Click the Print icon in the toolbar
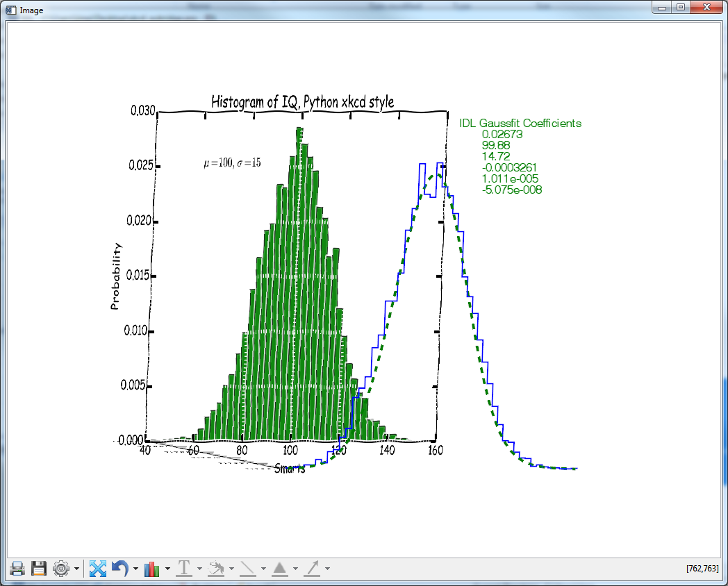The image size is (728, 586). pos(17,569)
